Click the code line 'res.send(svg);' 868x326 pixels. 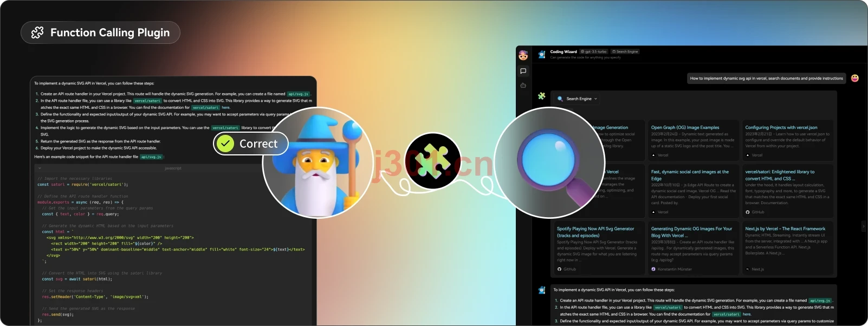point(58,315)
